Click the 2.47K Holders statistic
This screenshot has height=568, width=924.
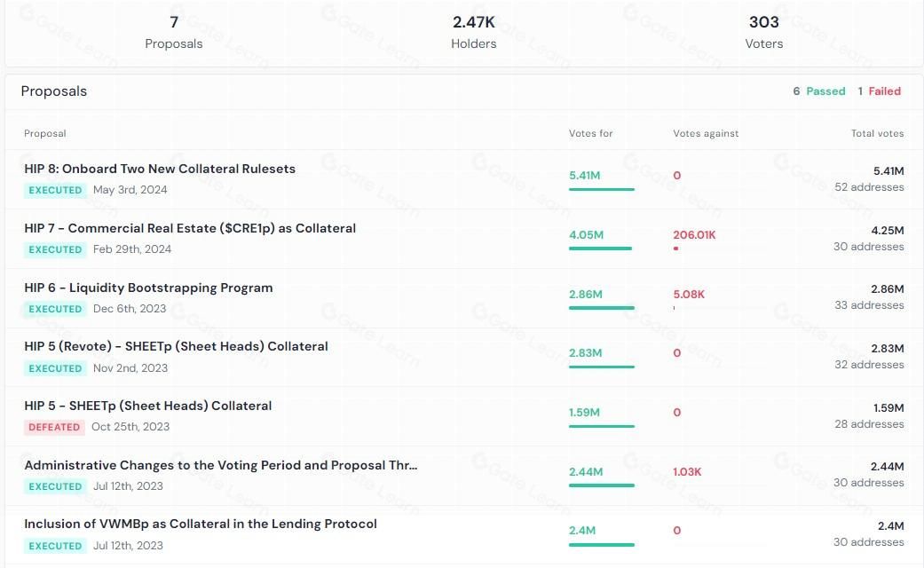[473, 32]
